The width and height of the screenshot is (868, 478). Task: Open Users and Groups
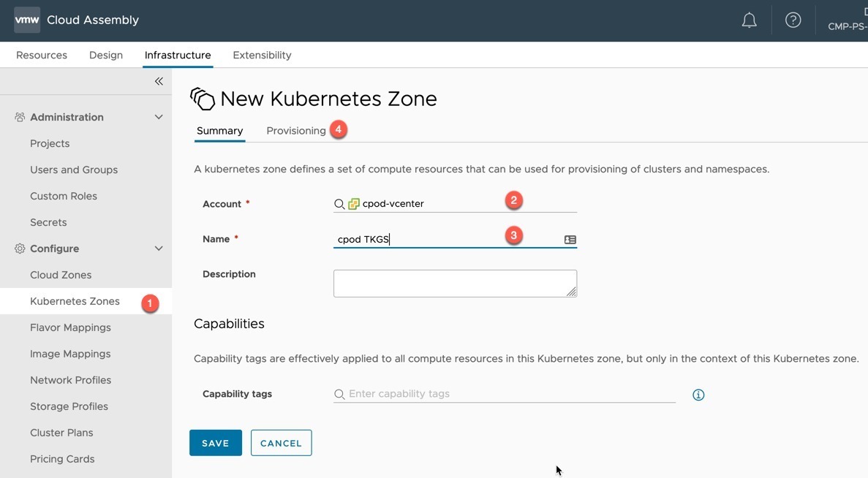[x=74, y=170]
